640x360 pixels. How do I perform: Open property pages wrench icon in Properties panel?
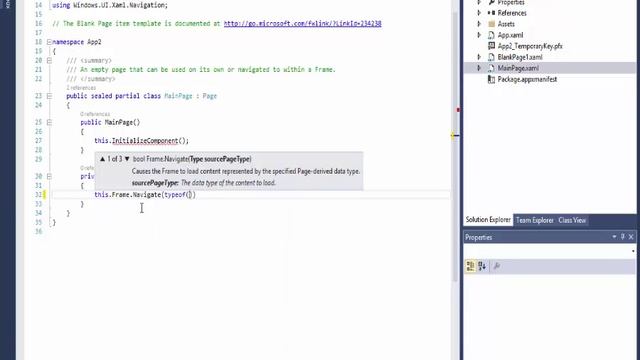click(497, 266)
